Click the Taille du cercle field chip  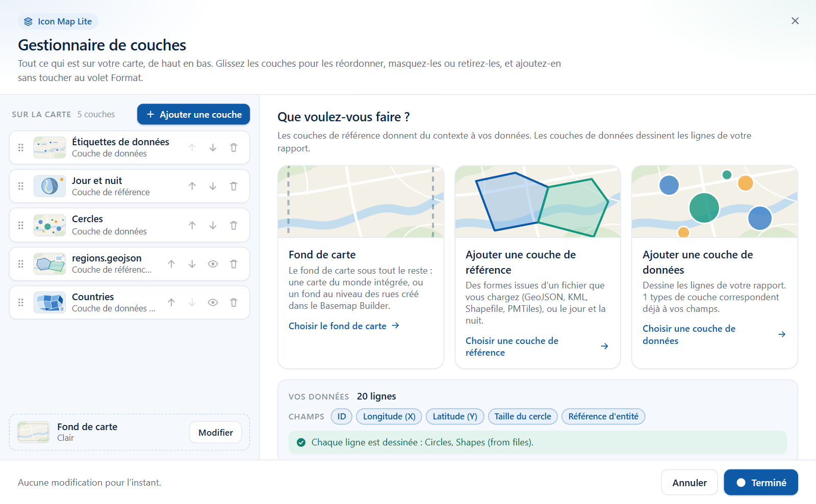tap(523, 416)
